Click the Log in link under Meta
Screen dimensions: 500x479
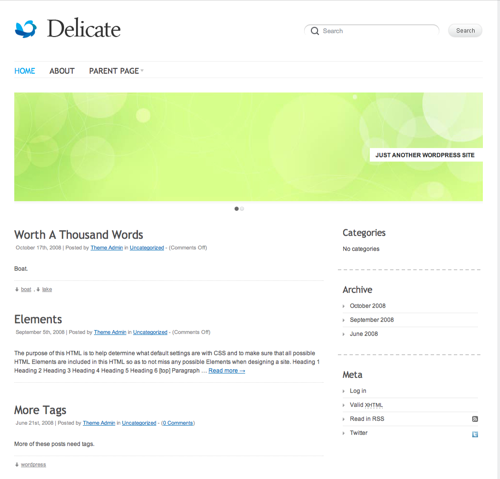click(358, 391)
